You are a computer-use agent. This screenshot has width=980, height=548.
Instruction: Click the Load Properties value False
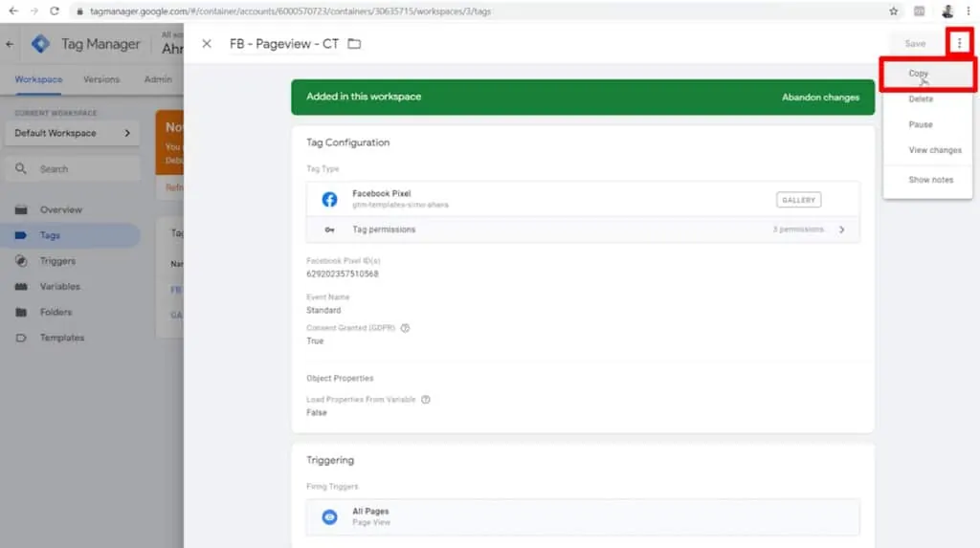coord(316,413)
